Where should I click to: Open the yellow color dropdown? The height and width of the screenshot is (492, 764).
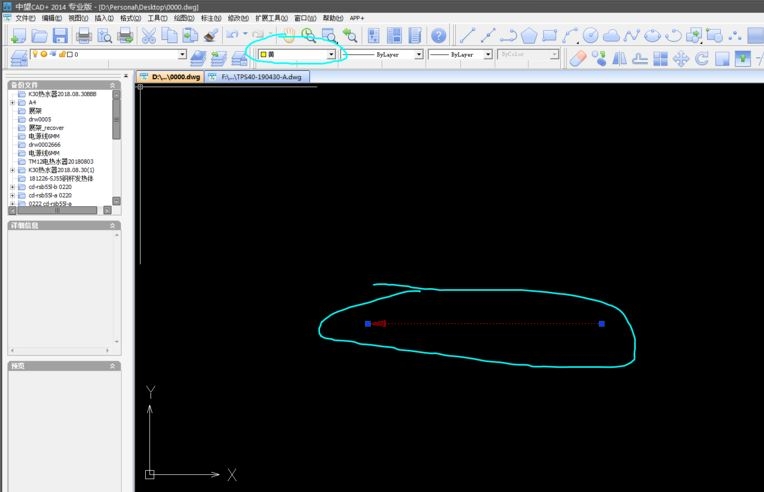[x=331, y=55]
